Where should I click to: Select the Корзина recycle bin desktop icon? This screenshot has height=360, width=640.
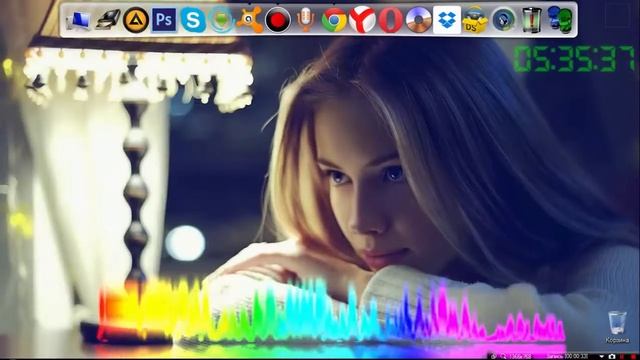tap(617, 327)
